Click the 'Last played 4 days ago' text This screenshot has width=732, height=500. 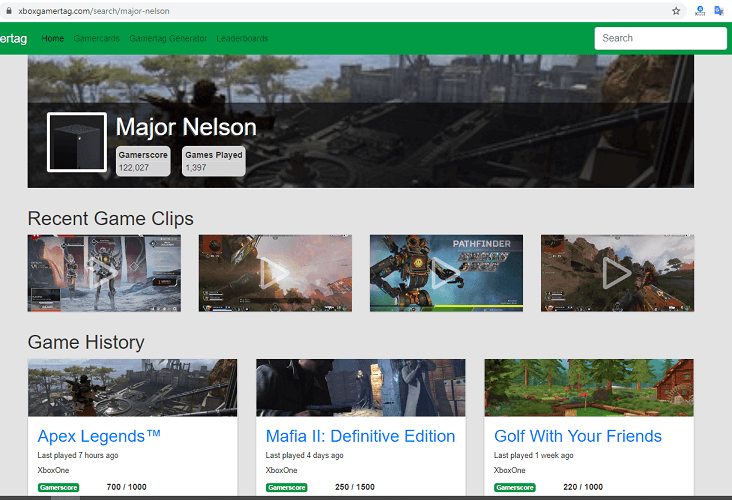click(x=304, y=455)
